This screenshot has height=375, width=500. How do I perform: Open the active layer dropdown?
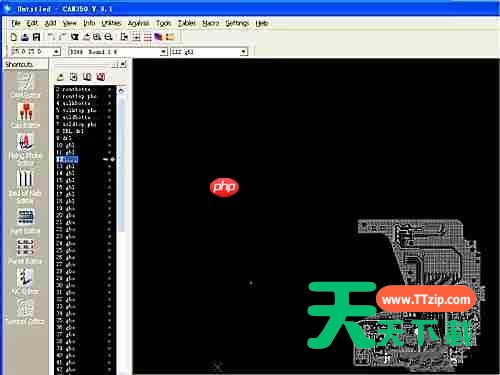244,52
